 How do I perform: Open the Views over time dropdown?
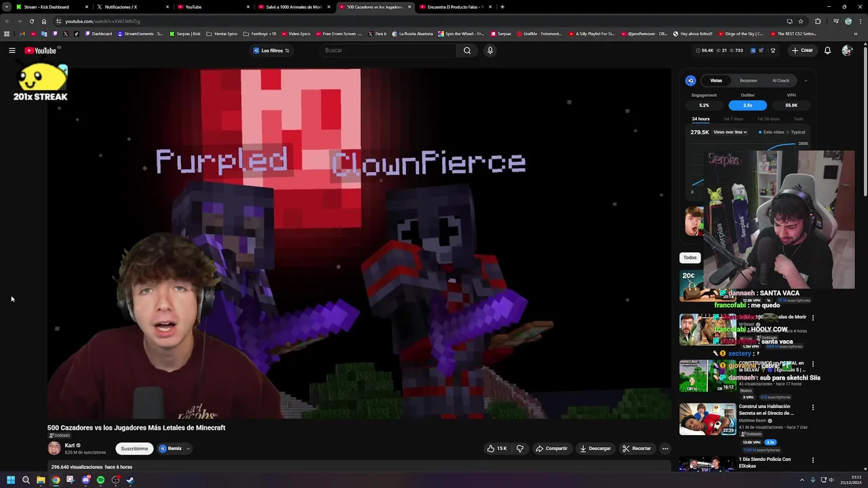(x=730, y=132)
